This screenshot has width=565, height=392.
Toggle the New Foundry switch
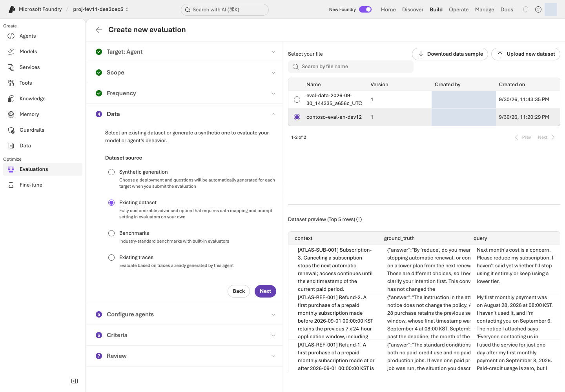(x=365, y=9)
